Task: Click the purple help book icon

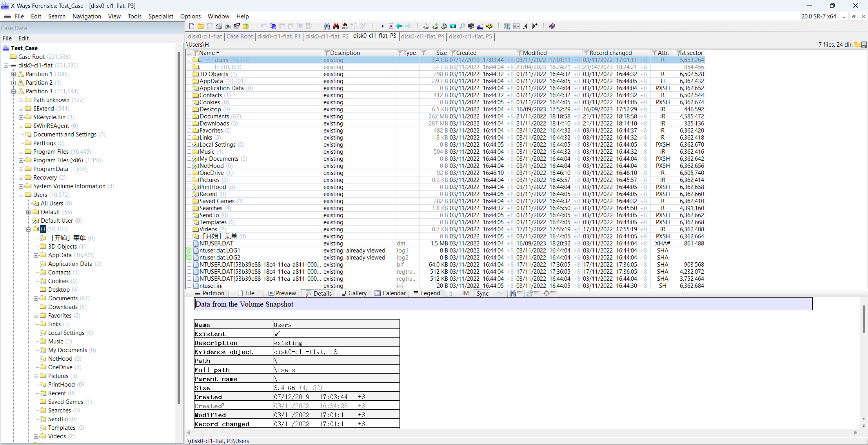Action: (x=552, y=26)
